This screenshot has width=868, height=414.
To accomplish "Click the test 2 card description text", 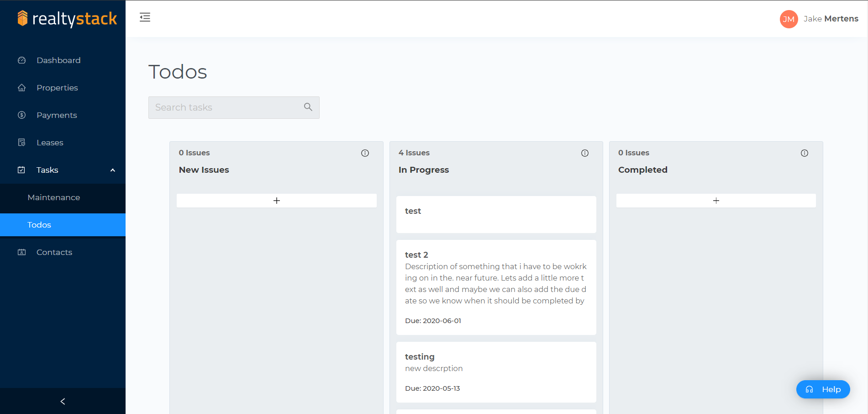I will coord(496,283).
